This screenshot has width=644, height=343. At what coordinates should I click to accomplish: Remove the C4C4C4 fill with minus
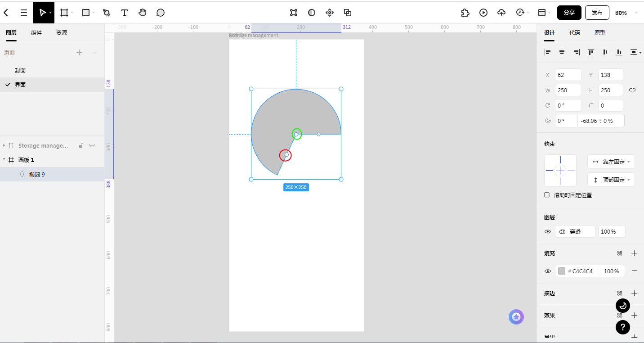(x=634, y=271)
